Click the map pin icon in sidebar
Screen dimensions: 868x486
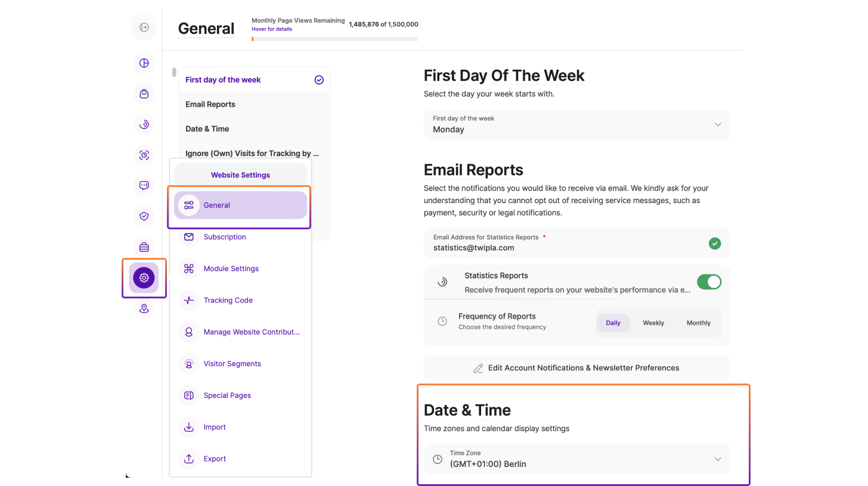(x=144, y=309)
